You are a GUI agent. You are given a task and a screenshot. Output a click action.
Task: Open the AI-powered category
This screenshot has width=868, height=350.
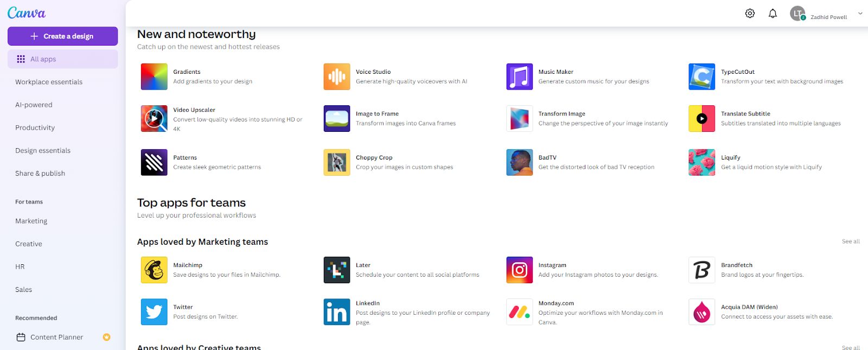[x=34, y=105]
